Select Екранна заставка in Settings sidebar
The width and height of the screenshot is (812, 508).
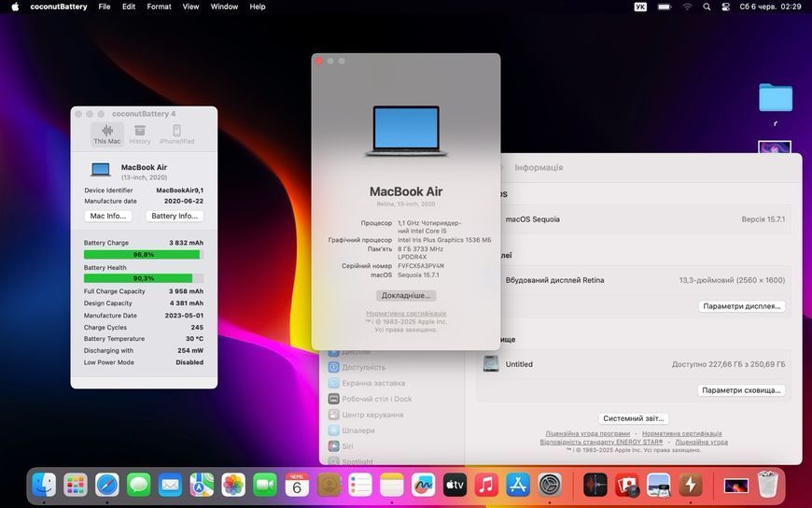coord(372,383)
